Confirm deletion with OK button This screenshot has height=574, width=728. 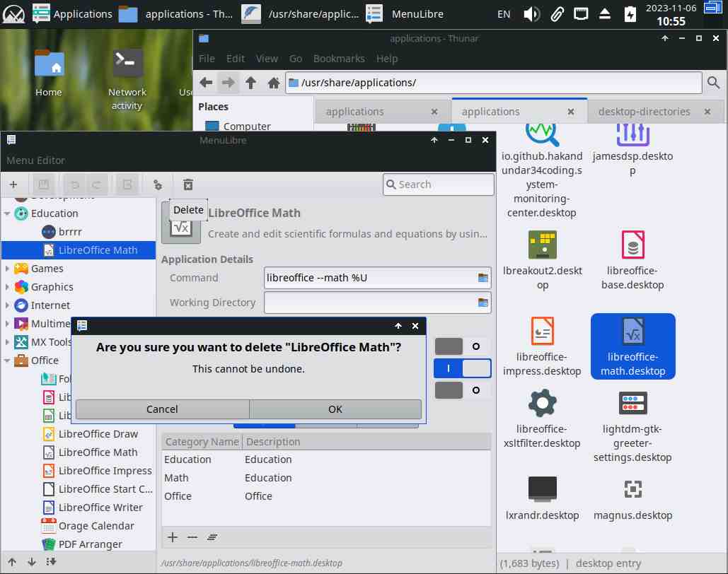pyautogui.click(x=335, y=409)
